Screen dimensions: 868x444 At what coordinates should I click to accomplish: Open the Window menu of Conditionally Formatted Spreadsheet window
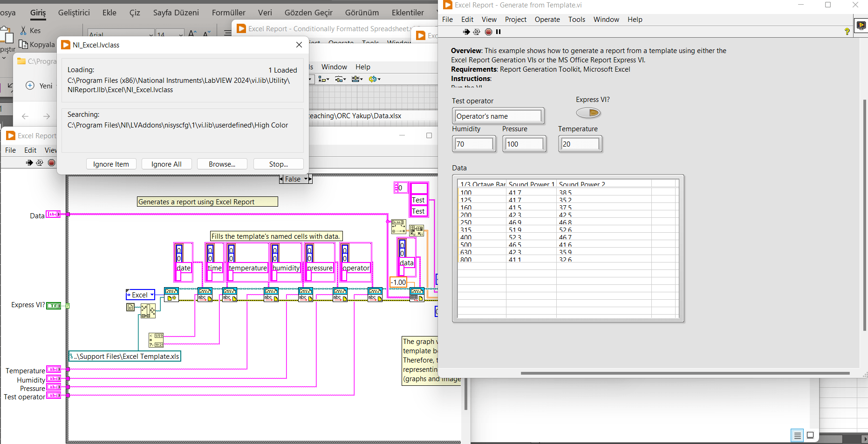399,42
